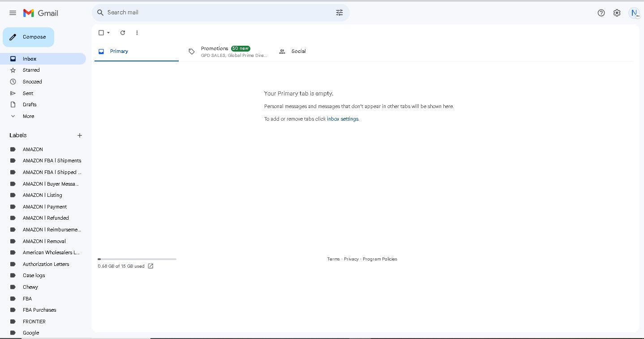Show search options filter icon

(339, 13)
